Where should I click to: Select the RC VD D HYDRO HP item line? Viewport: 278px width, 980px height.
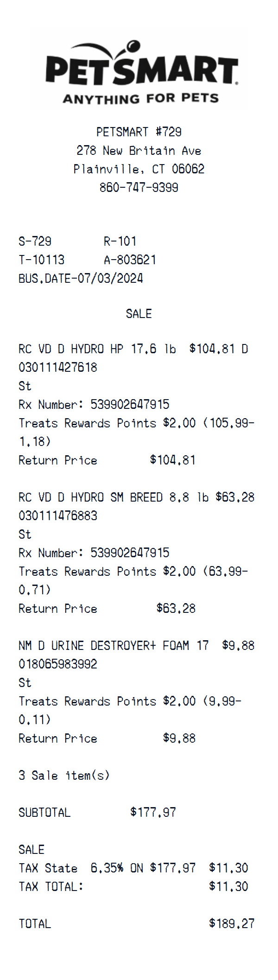tap(97, 349)
